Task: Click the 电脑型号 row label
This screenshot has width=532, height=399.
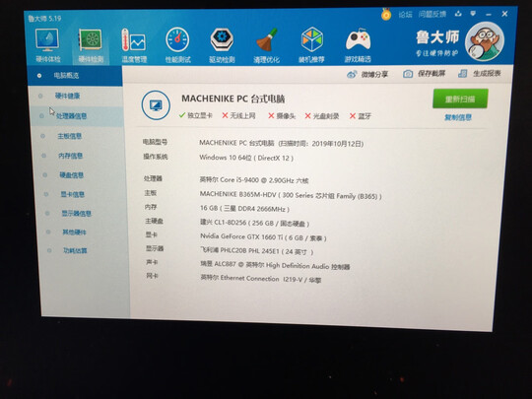Action: click(x=155, y=142)
